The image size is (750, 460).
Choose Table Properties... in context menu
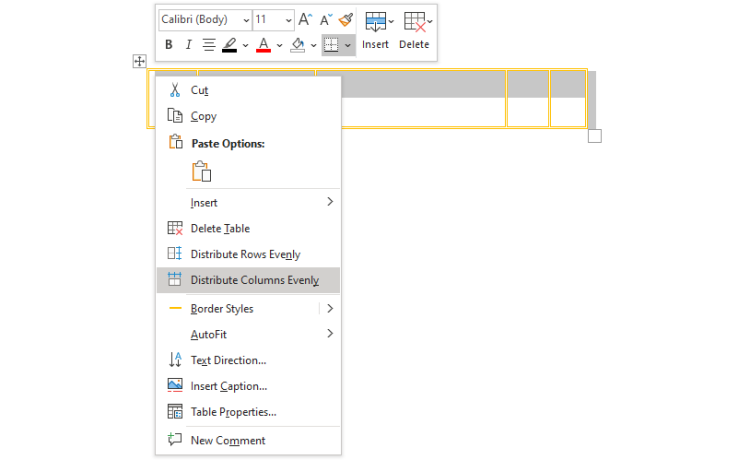coord(233,411)
